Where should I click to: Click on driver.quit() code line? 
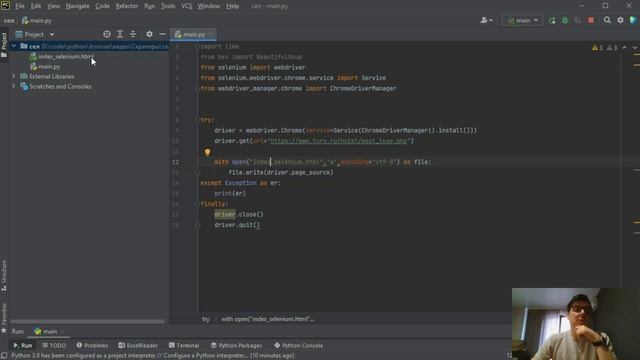(x=237, y=225)
